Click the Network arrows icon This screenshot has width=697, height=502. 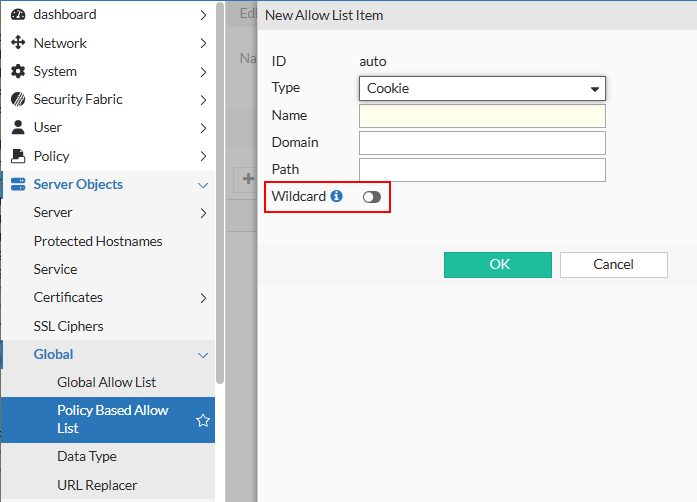click(x=17, y=43)
